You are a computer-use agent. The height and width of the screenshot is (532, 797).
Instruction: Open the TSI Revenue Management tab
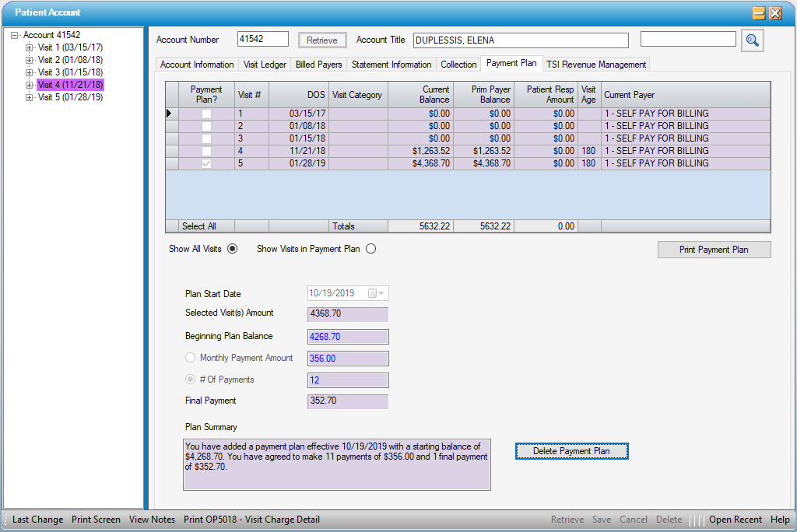click(595, 65)
